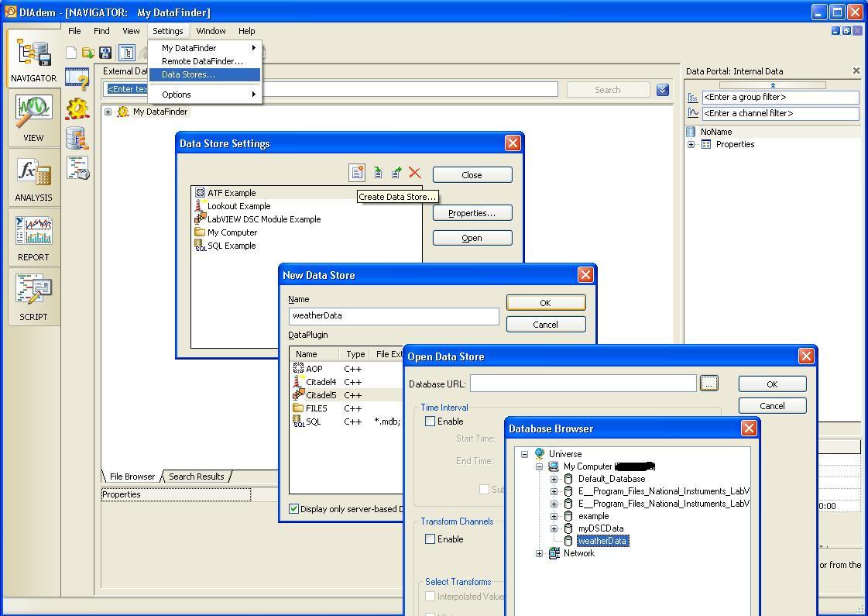Close the Data Portal panel with X
868x616 pixels.
pyautogui.click(x=856, y=71)
